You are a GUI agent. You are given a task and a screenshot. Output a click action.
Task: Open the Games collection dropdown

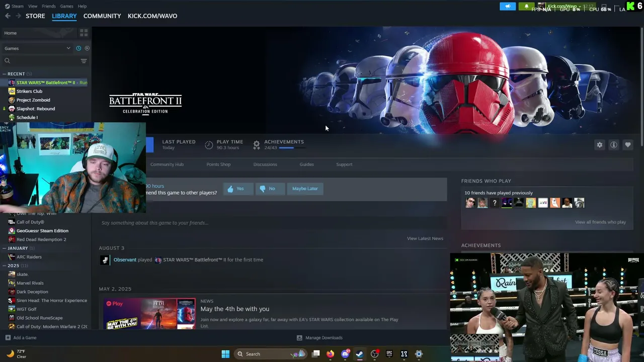coord(37,48)
